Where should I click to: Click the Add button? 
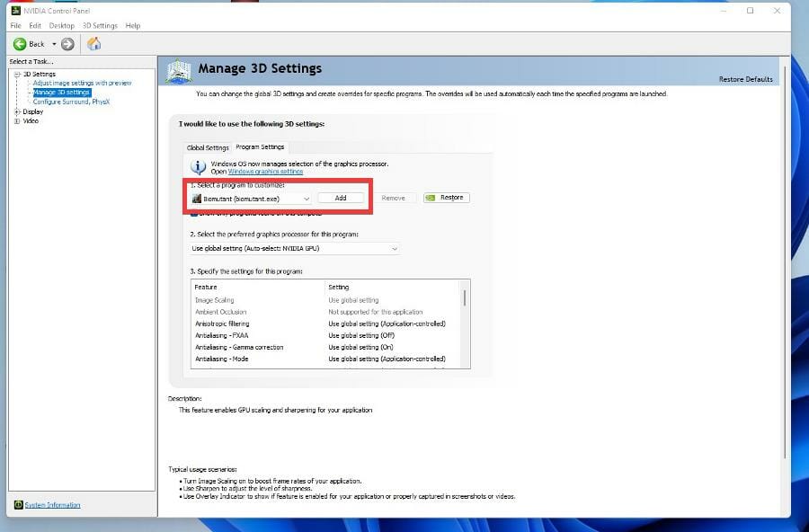tap(341, 198)
